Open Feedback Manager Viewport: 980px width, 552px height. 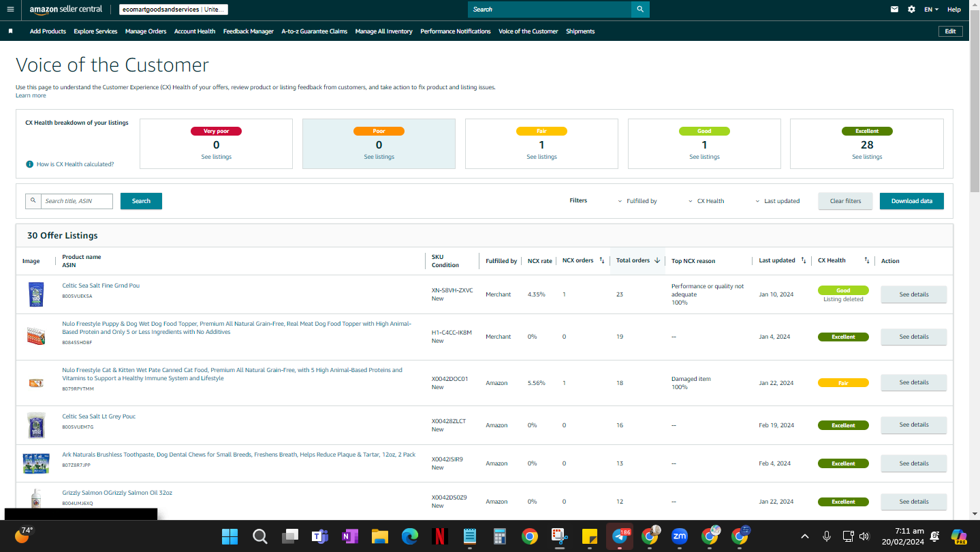[249, 31]
